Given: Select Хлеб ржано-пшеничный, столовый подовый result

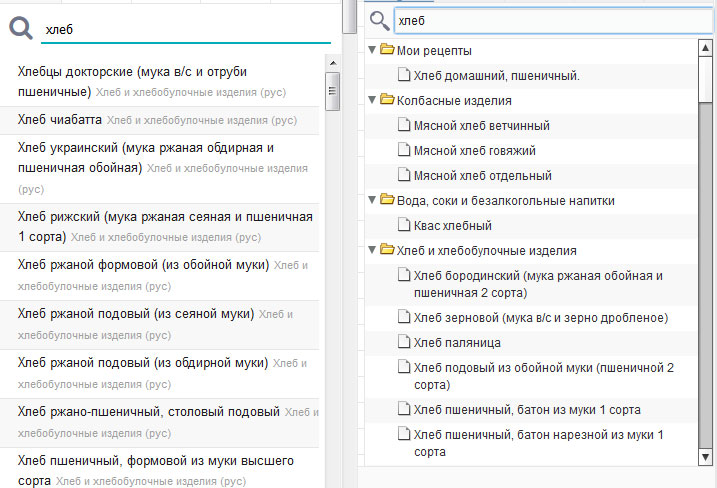Looking at the screenshot, I should [148, 411].
